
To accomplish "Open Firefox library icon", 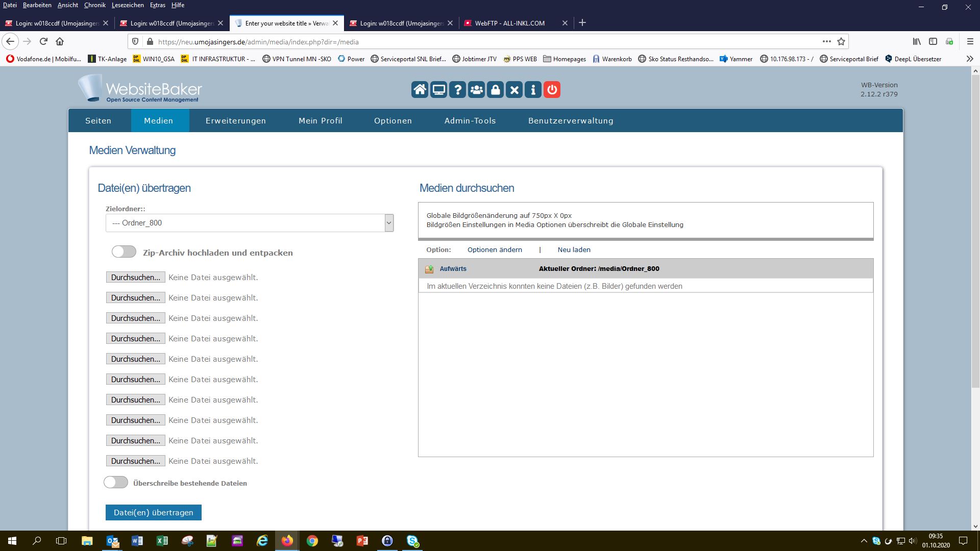I will (x=917, y=41).
